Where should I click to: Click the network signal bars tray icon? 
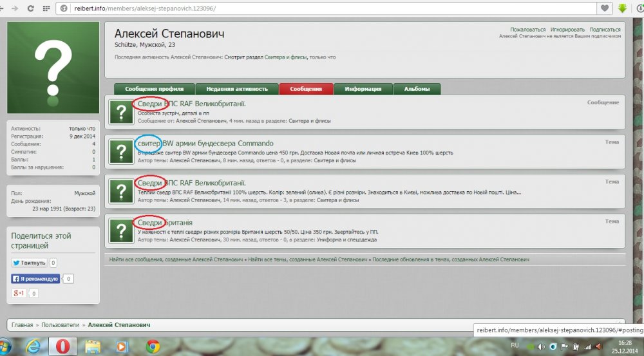click(x=588, y=347)
